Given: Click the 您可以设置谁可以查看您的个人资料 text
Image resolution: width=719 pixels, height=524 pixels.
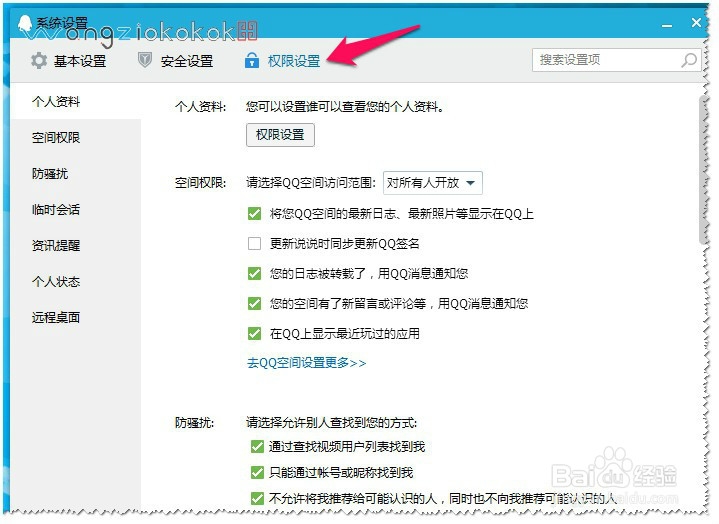Looking at the screenshot, I should 345,107.
